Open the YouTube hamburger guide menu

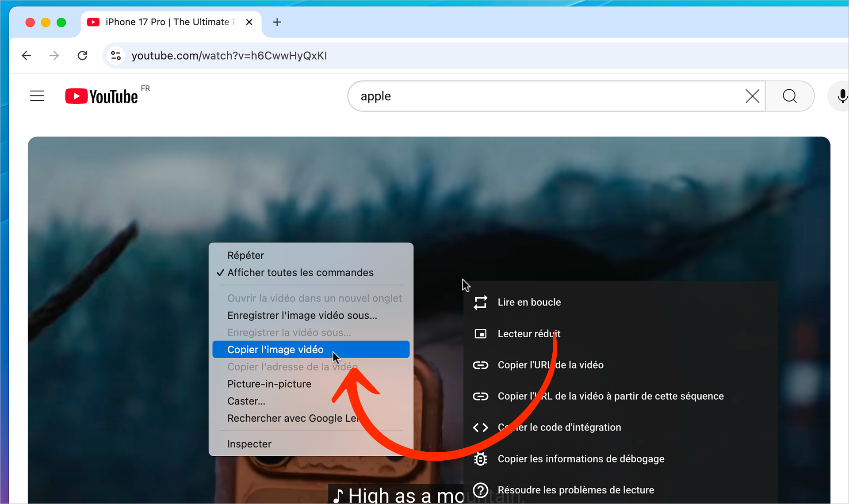point(37,96)
